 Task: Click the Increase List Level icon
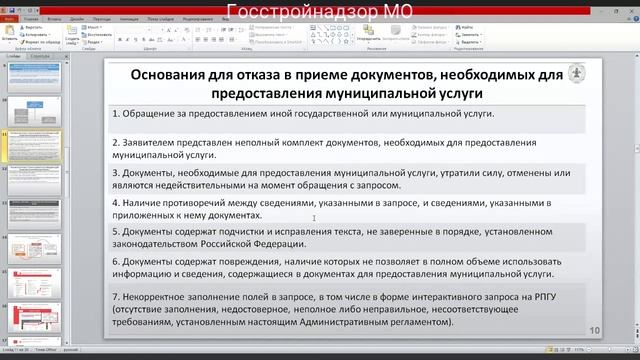pos(231,30)
